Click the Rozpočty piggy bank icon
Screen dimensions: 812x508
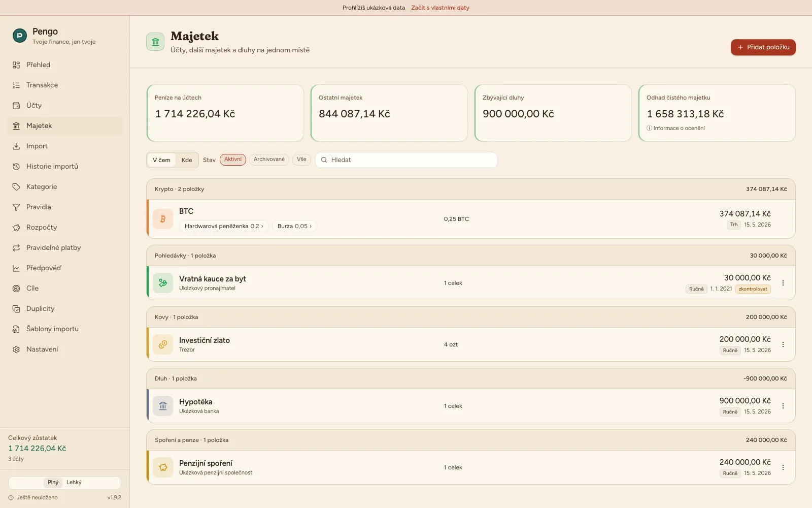point(16,228)
